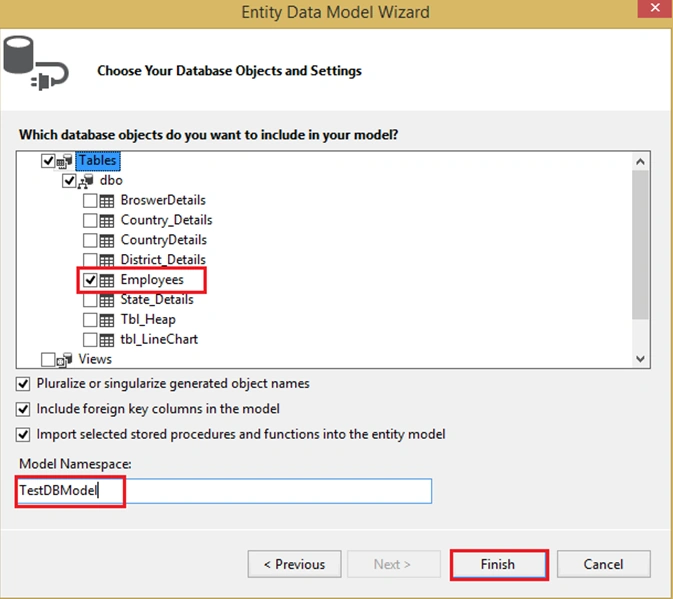The height and width of the screenshot is (599, 673).
Task: Select the Country_Details tree item
Action: coord(167,220)
